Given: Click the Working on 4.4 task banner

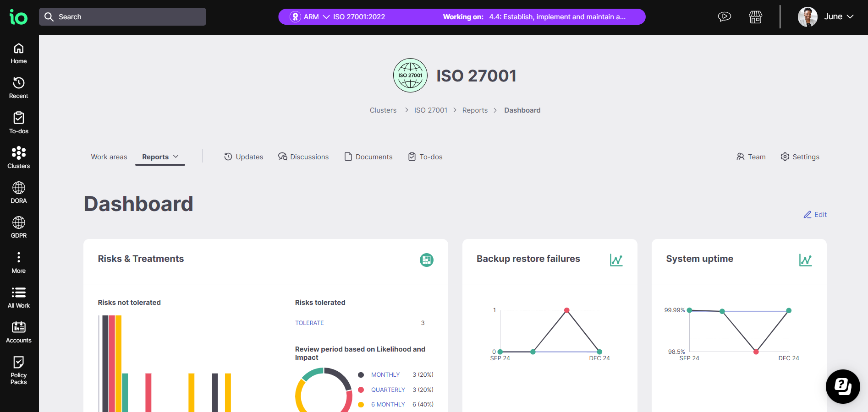Looking at the screenshot, I should (534, 17).
